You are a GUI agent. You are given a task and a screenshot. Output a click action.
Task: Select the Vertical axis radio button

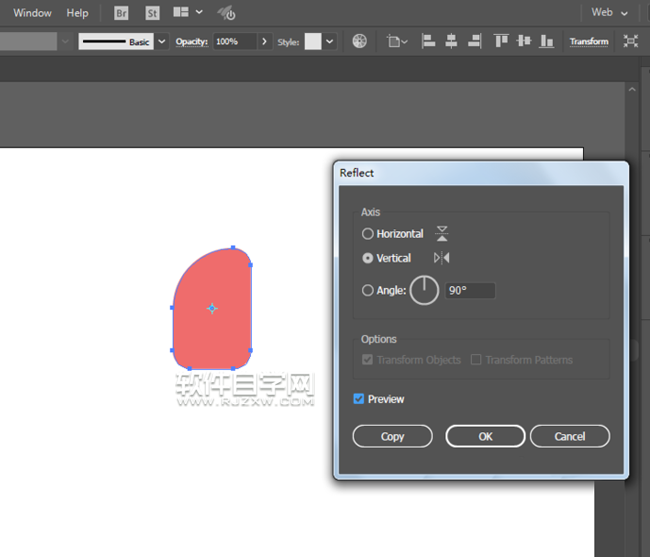tap(368, 258)
